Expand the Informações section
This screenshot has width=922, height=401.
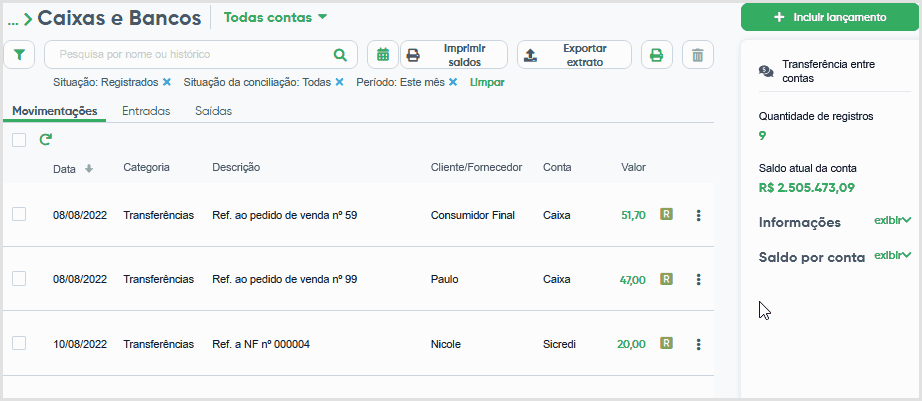[x=893, y=220]
